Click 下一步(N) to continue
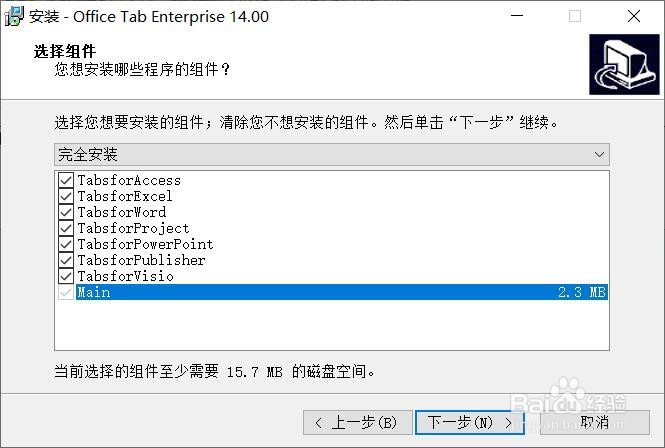 pos(468,422)
